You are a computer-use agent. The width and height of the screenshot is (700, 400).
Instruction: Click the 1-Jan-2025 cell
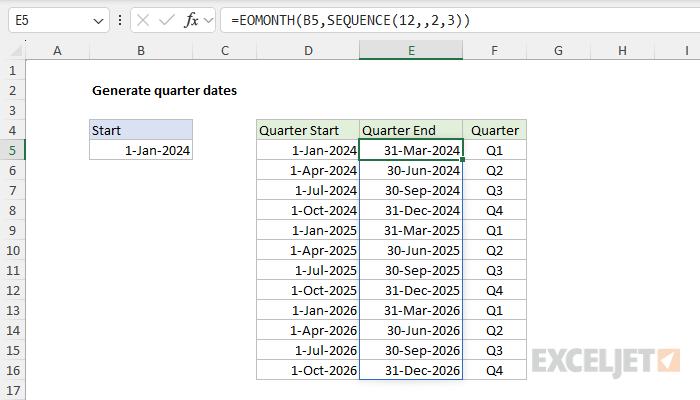point(308,230)
